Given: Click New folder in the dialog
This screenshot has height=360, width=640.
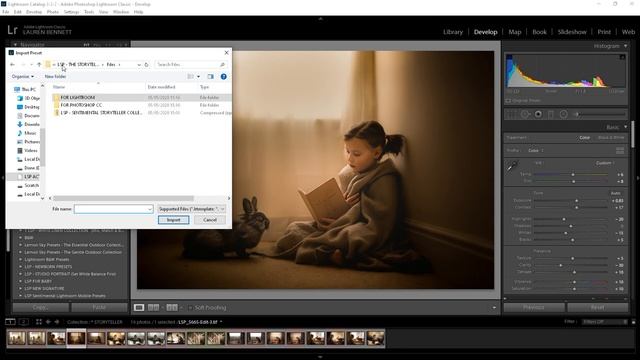Looking at the screenshot, I should point(55,76).
